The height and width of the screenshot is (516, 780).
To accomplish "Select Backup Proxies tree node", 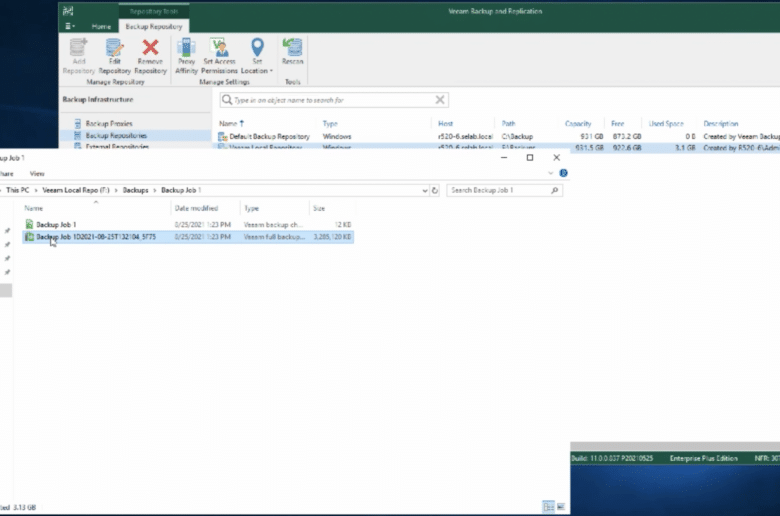I will click(109, 123).
